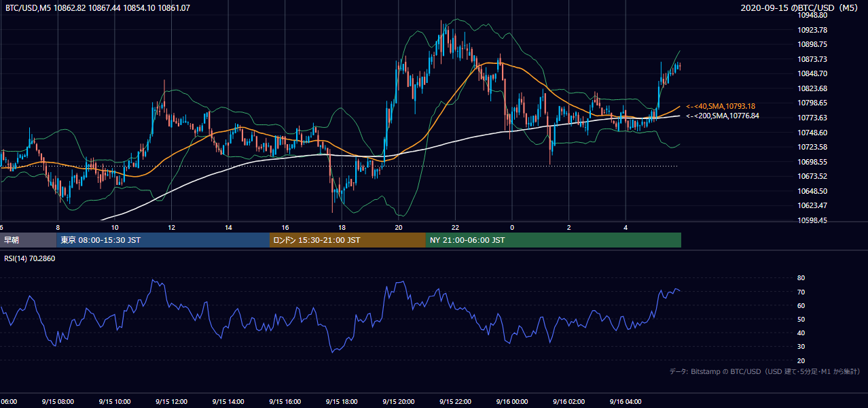Click the 10873.73 price axis label
Screen dimensions: 868x408
(813, 59)
